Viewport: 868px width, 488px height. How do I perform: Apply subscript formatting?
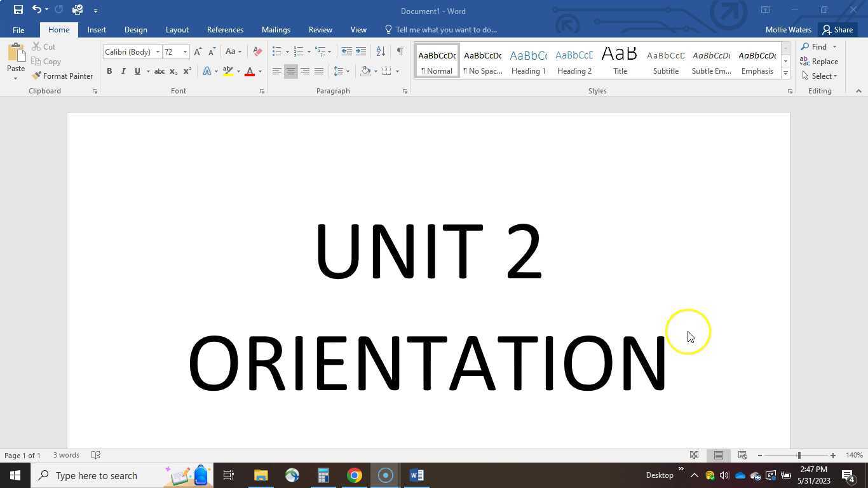tap(173, 71)
